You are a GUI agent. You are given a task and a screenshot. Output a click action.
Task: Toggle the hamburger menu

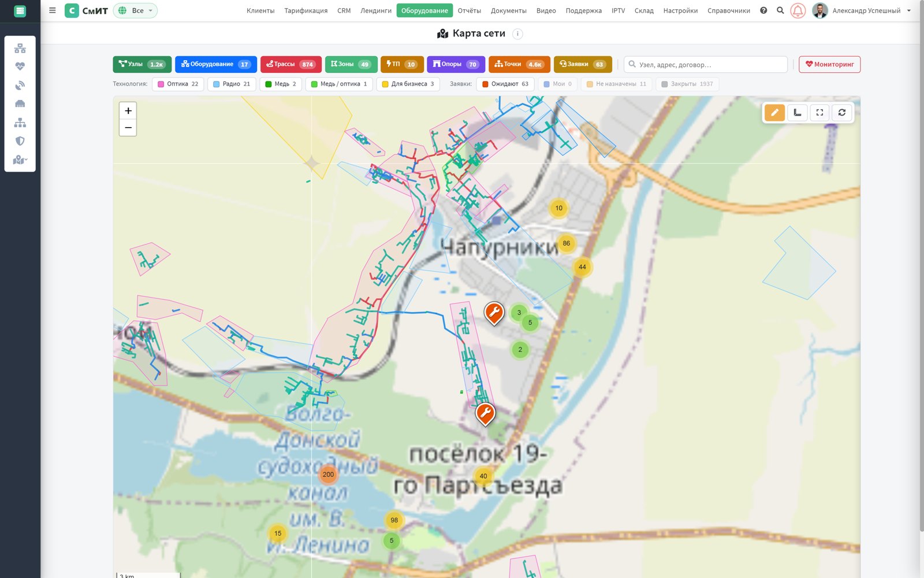(x=53, y=10)
